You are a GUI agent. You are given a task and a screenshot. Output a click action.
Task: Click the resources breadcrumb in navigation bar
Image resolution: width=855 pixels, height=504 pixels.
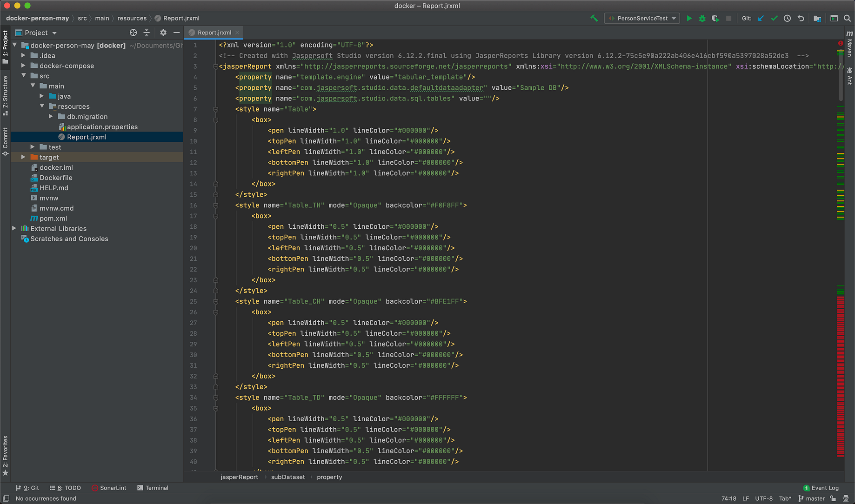click(132, 18)
